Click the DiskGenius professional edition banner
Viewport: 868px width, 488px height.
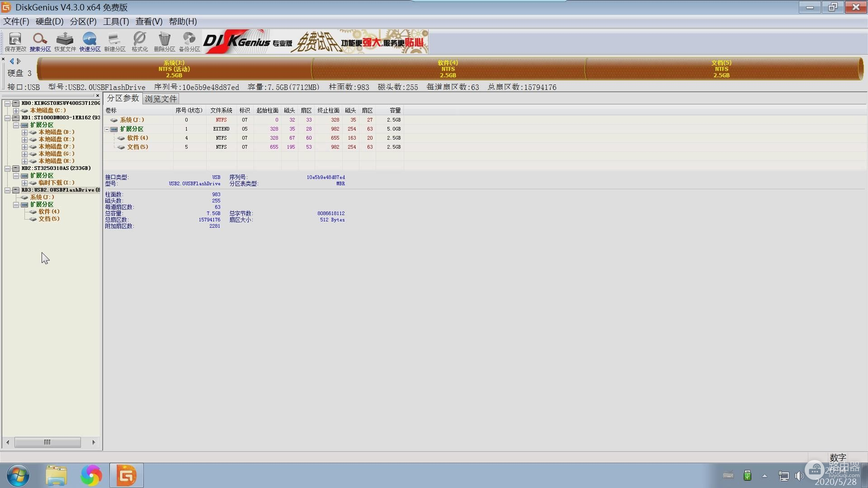click(315, 42)
